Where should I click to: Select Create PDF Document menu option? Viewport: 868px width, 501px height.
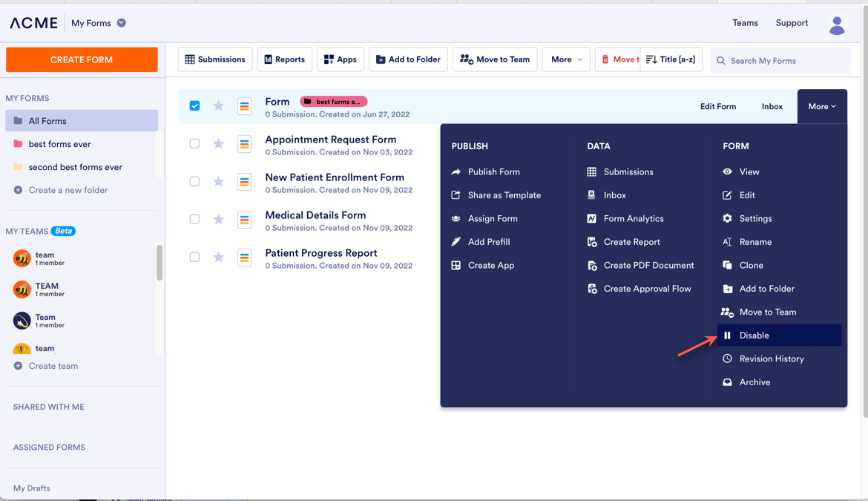pos(648,266)
